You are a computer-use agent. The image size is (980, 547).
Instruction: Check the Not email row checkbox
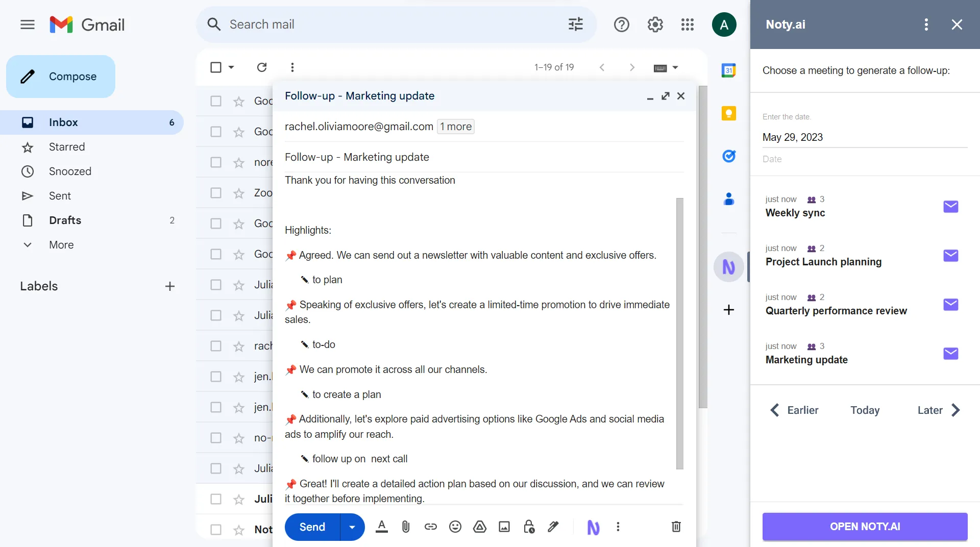click(x=215, y=530)
